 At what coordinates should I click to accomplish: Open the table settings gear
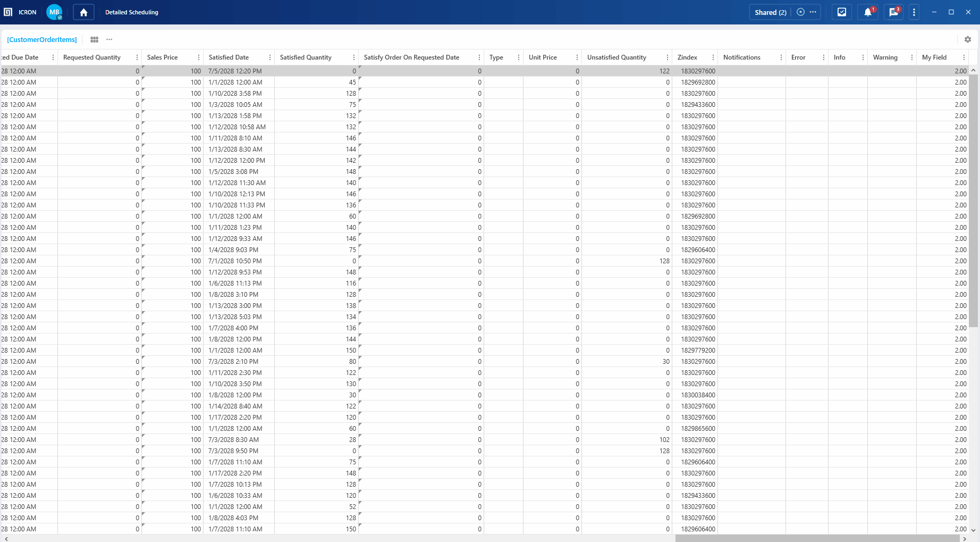click(x=968, y=39)
